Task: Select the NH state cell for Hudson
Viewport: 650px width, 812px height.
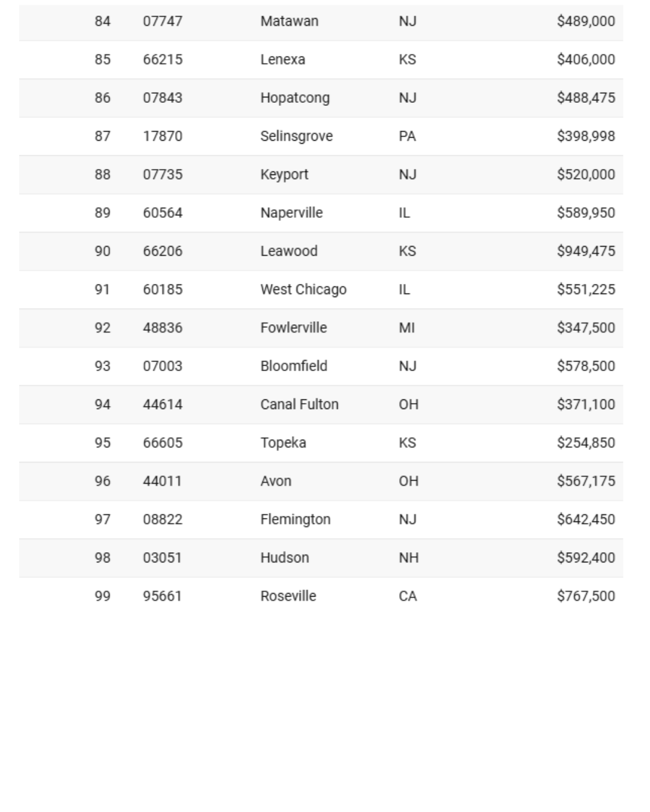Action: [x=409, y=558]
